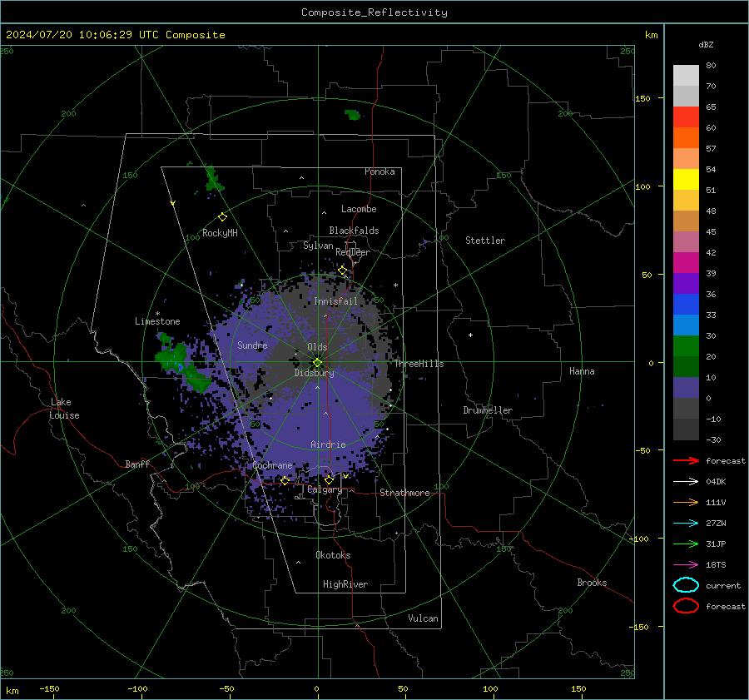Click the cyan current ellipse icon
The image size is (749, 700).
[686, 585]
